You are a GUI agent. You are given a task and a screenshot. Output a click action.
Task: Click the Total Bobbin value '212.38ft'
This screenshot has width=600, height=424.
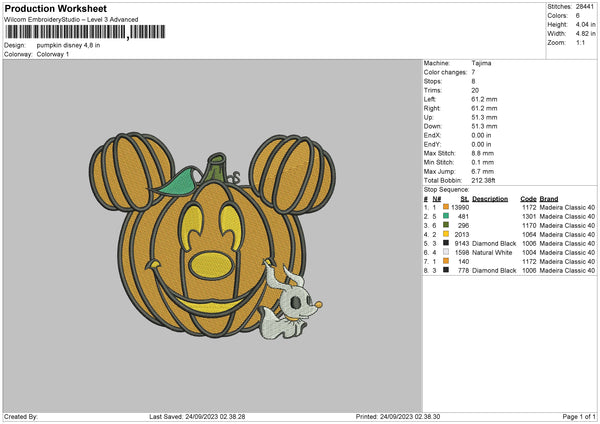(x=483, y=180)
